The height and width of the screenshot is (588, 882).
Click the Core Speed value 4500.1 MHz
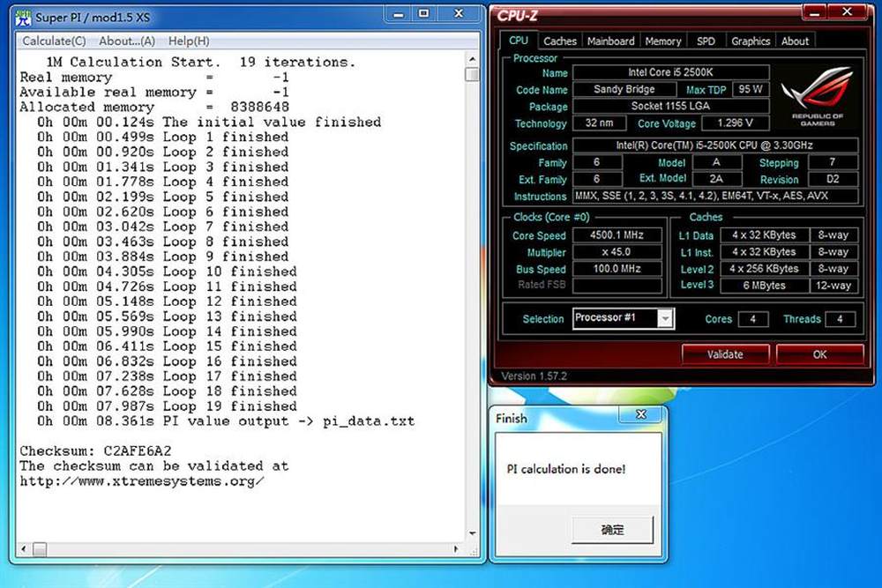point(617,235)
